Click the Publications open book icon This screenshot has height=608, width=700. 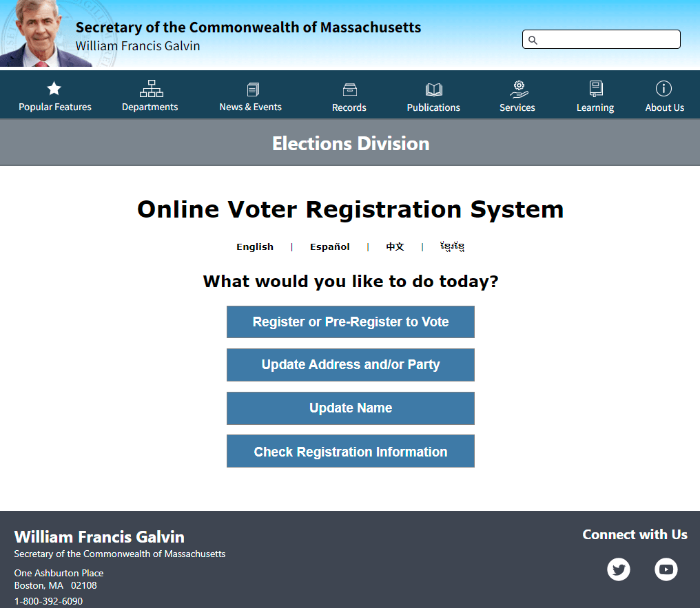click(x=434, y=89)
